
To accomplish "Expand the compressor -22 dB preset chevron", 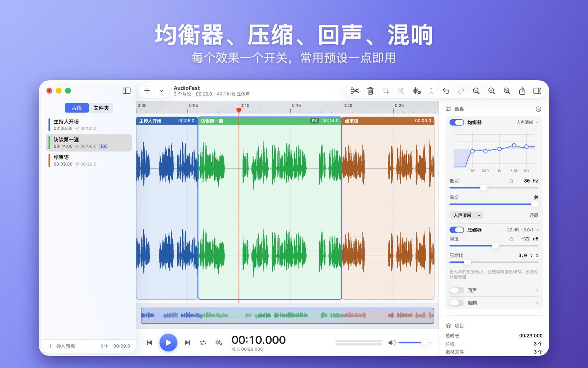I will tap(537, 230).
